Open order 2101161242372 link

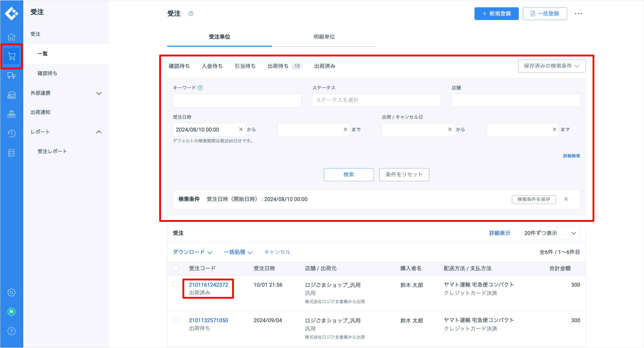tap(208, 285)
